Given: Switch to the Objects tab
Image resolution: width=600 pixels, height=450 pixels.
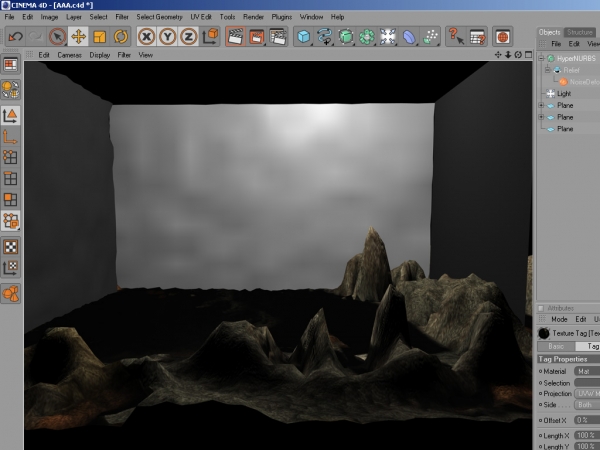Looking at the screenshot, I should [x=549, y=32].
